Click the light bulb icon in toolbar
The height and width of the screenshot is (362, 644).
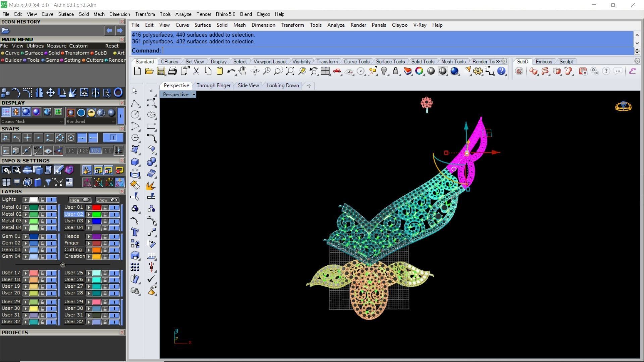tap(384, 71)
